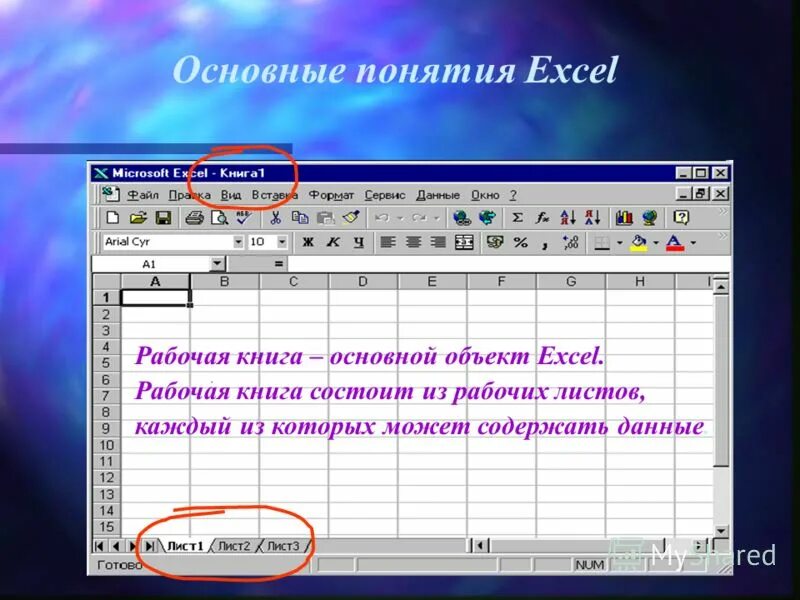Image resolution: width=800 pixels, height=600 pixels.
Task: Open the Map globe icon
Action: 649,218
